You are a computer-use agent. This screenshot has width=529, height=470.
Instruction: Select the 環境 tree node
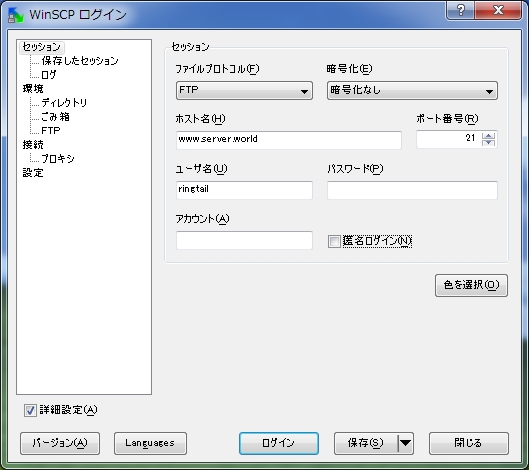(33, 89)
